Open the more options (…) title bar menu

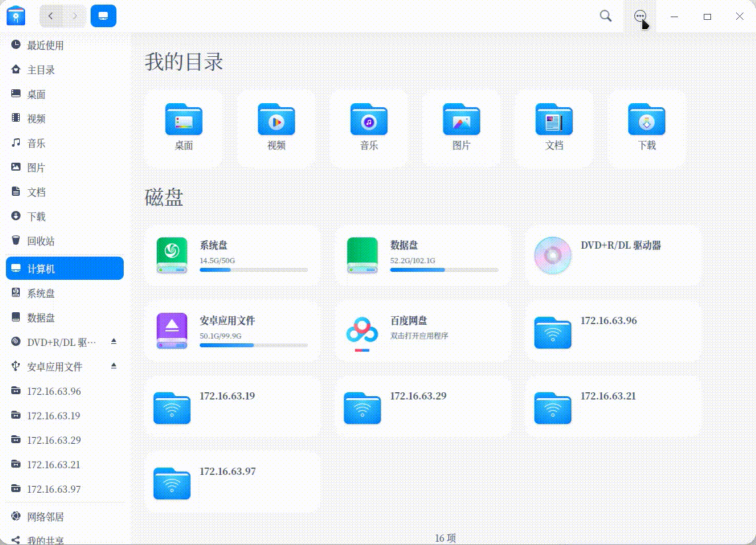pos(639,16)
